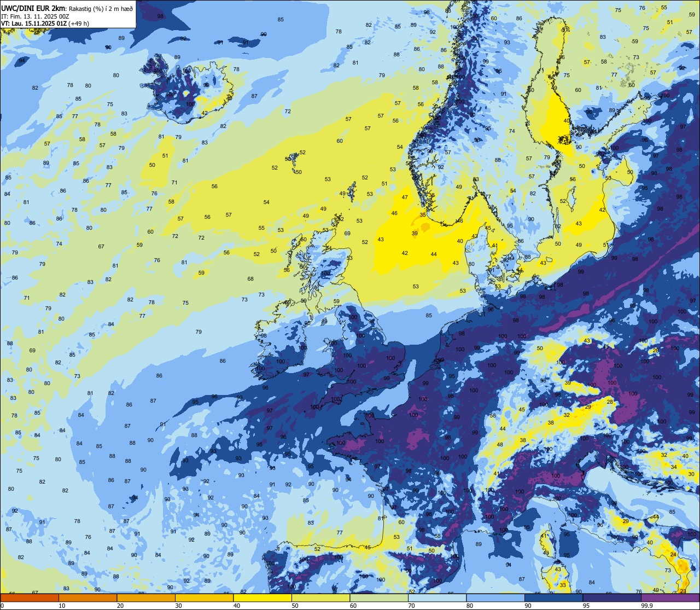Click the legend tick label "40"
Viewport: 700px width, 610px height.
click(237, 606)
